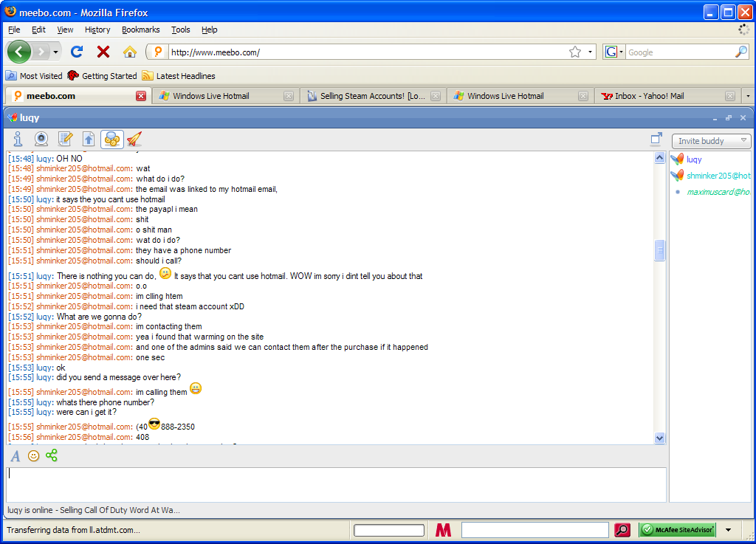Open Latest Headlines feed bookmark

coord(179,75)
